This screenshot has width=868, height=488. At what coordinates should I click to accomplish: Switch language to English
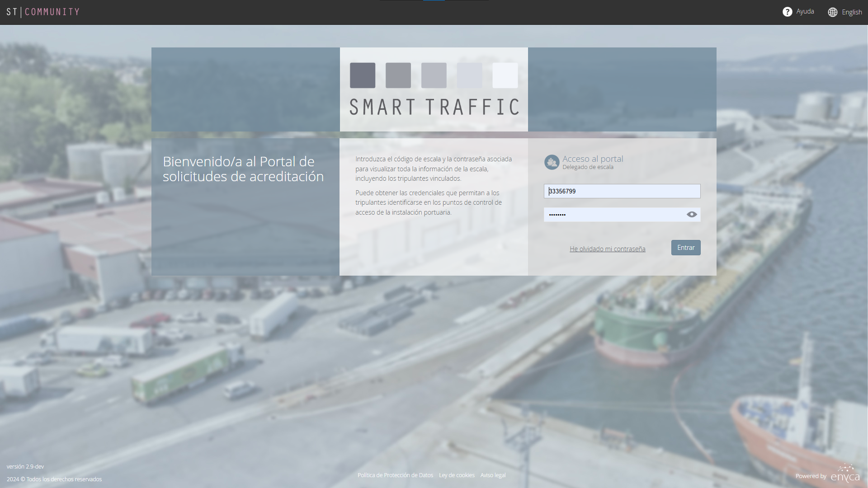[852, 12]
